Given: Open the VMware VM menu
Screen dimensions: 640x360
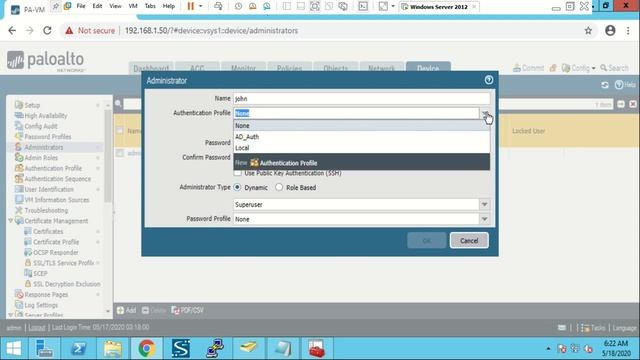Looking at the screenshot, I should [133, 6].
